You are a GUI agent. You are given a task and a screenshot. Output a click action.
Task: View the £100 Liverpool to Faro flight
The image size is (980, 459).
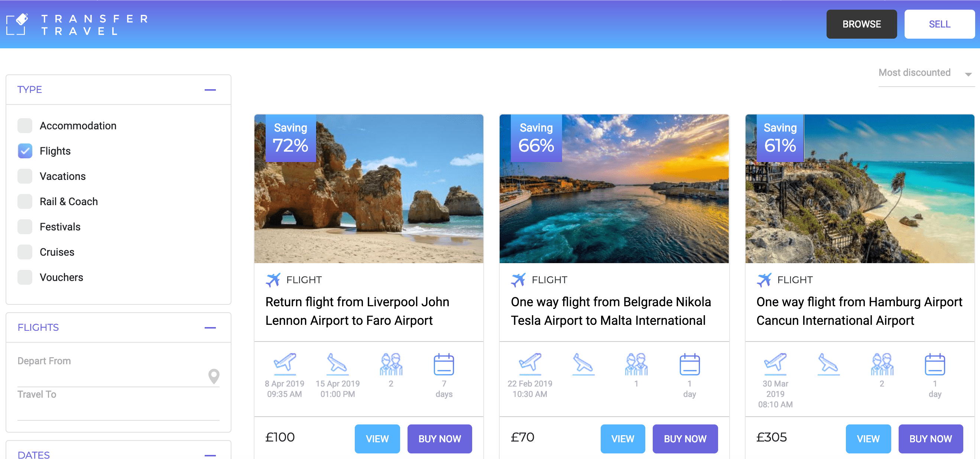pyautogui.click(x=377, y=439)
